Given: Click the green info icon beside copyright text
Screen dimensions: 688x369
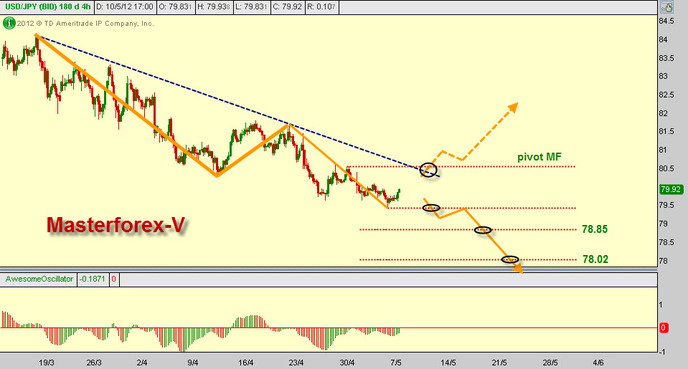Looking at the screenshot, I should click(9, 23).
